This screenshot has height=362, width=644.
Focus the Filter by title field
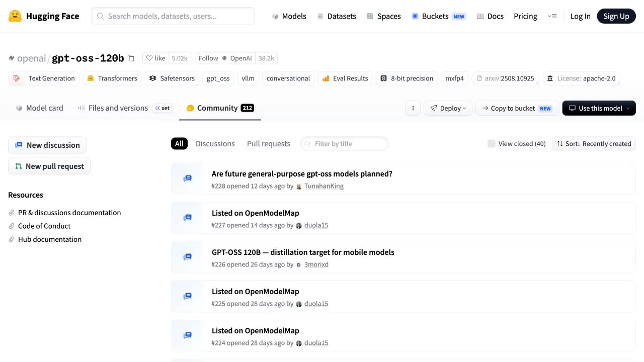(x=344, y=144)
